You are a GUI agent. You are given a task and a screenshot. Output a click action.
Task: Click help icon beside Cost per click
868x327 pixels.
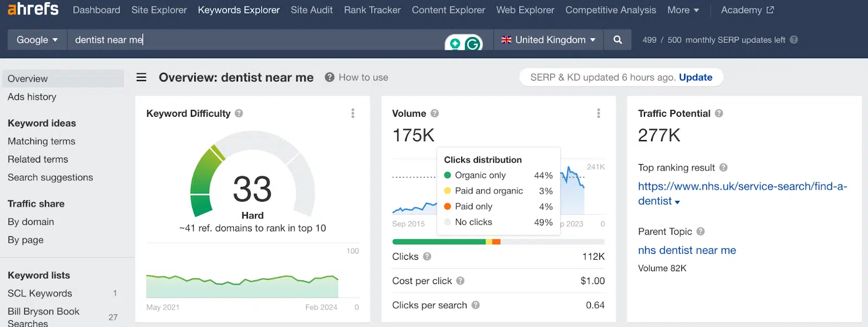click(x=460, y=281)
